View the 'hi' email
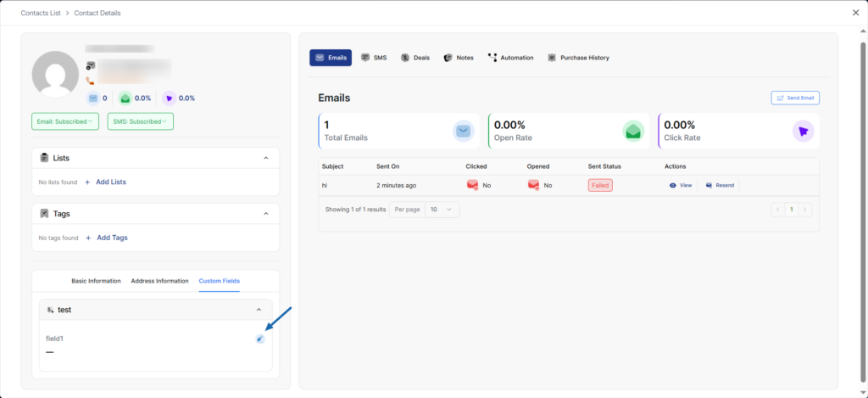 (681, 185)
